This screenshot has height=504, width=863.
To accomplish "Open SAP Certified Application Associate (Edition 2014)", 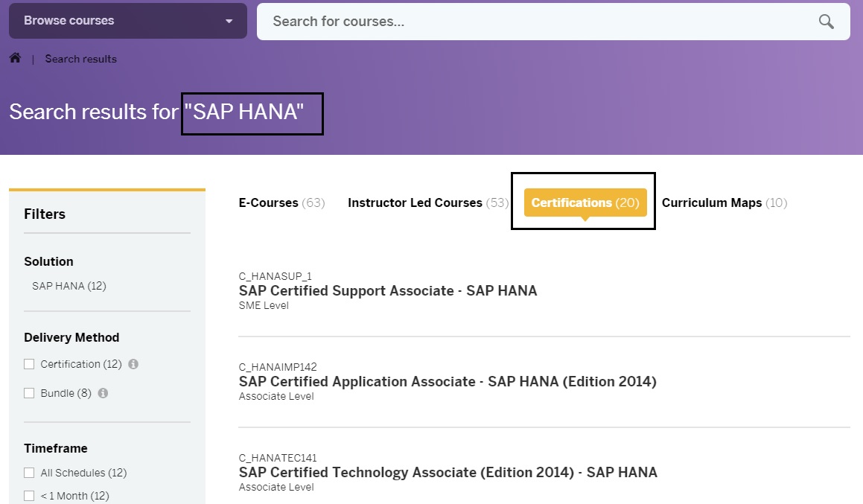I will (447, 382).
